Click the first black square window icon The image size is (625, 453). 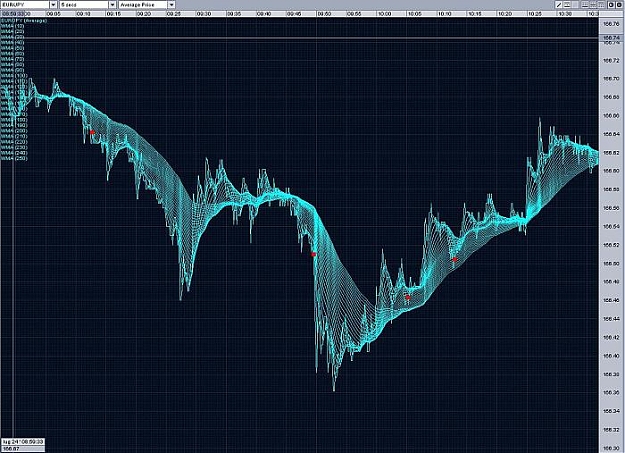click(x=611, y=5)
